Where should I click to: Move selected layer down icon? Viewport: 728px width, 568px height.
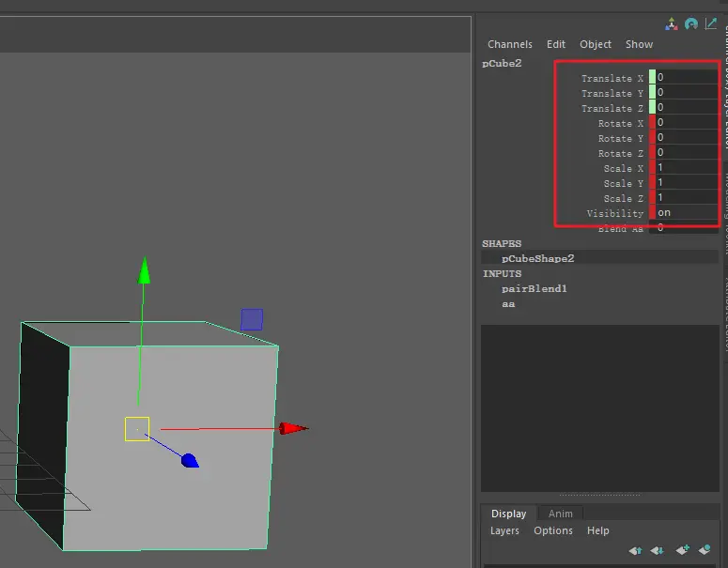[658, 550]
